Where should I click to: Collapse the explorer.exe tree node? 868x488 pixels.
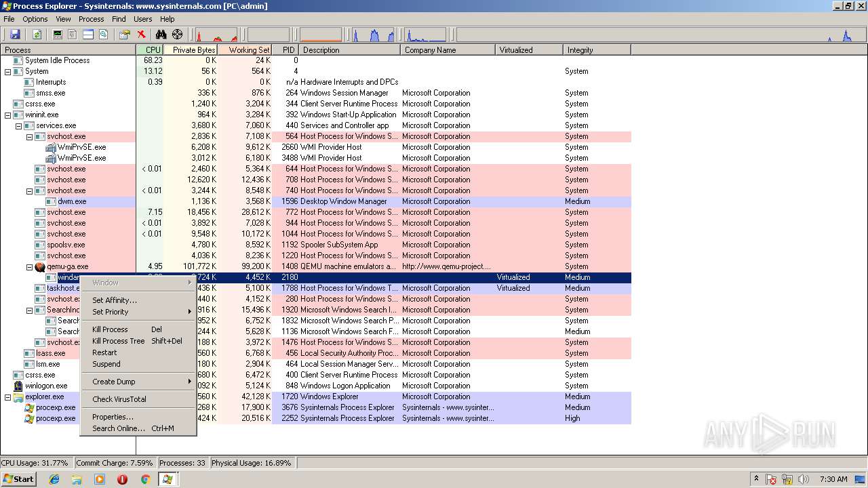tap(7, 396)
